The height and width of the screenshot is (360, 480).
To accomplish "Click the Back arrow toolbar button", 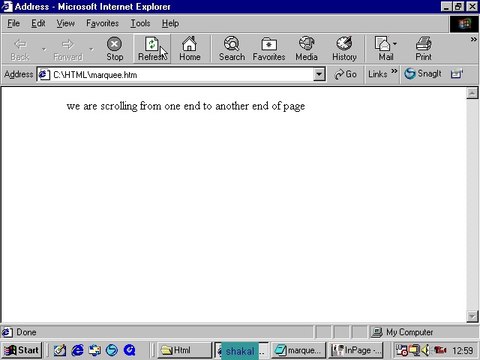I will coord(20,49).
